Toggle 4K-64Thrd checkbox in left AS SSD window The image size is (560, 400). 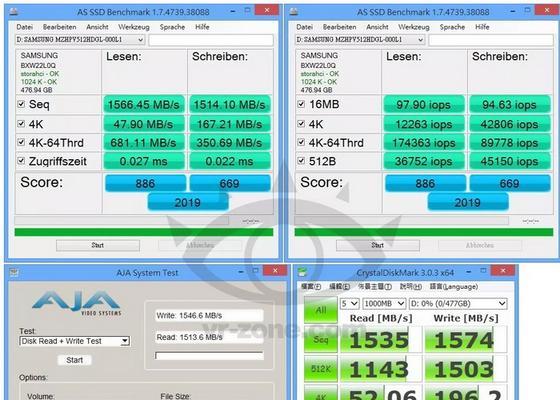(x=21, y=142)
